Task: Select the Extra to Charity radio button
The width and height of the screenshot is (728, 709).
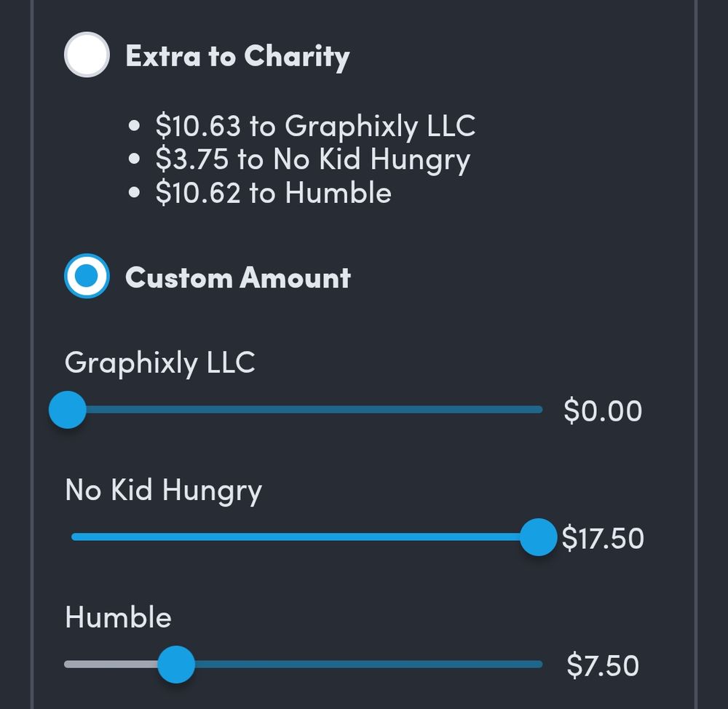Action: pyautogui.click(x=87, y=53)
